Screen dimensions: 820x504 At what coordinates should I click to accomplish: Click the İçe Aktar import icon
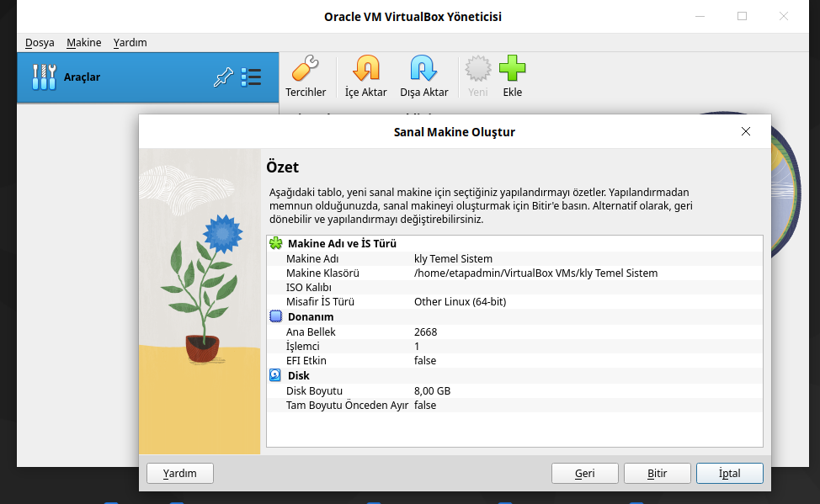(x=365, y=69)
